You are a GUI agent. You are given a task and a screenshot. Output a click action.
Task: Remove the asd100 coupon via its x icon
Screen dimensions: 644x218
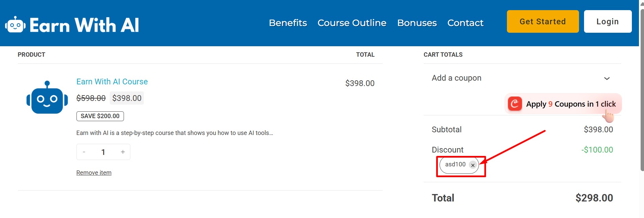tap(473, 165)
